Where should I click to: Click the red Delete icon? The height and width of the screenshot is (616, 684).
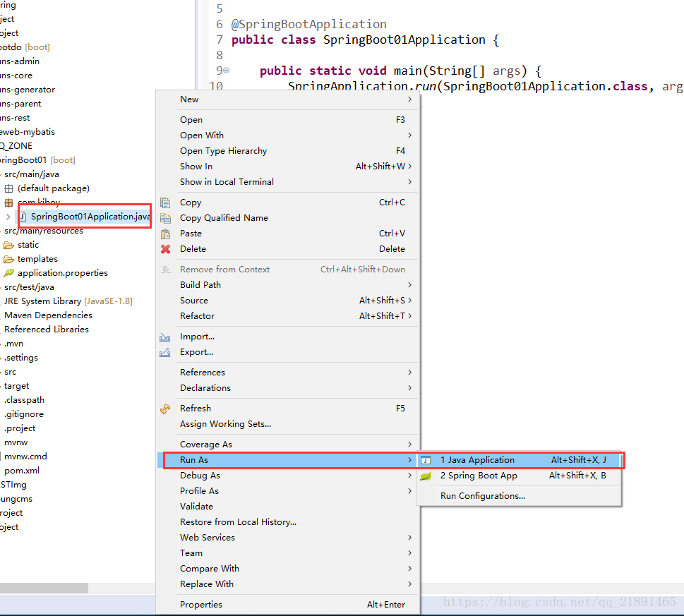click(165, 248)
